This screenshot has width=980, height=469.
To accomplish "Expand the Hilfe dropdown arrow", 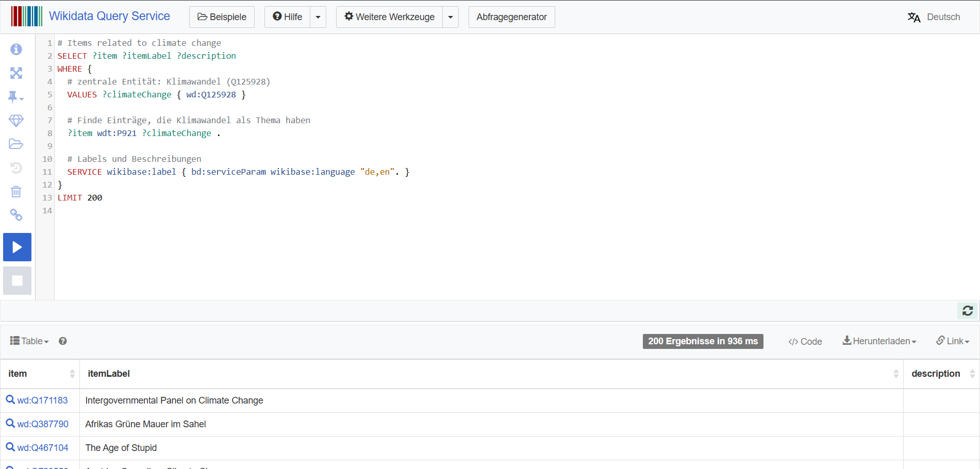I will coord(318,17).
